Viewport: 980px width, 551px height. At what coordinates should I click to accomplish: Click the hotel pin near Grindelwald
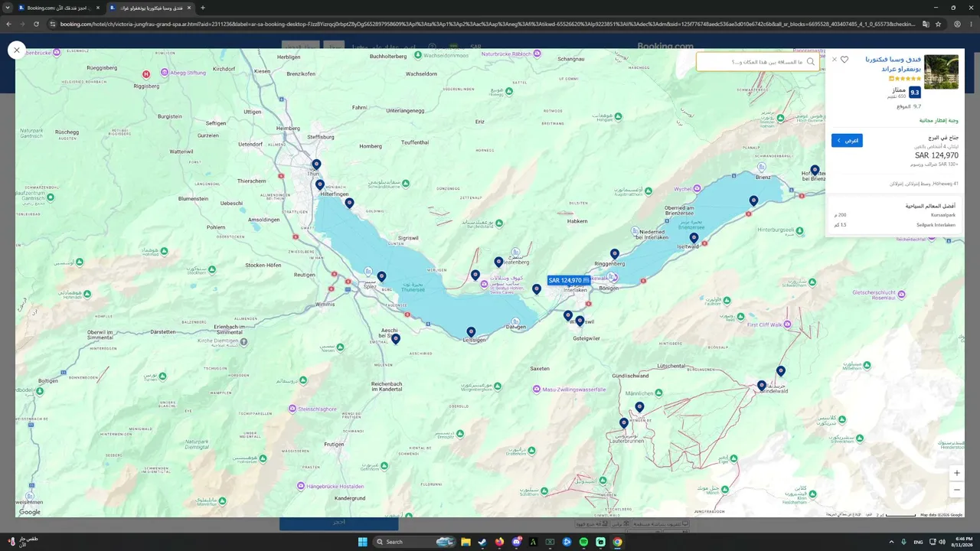762,386
